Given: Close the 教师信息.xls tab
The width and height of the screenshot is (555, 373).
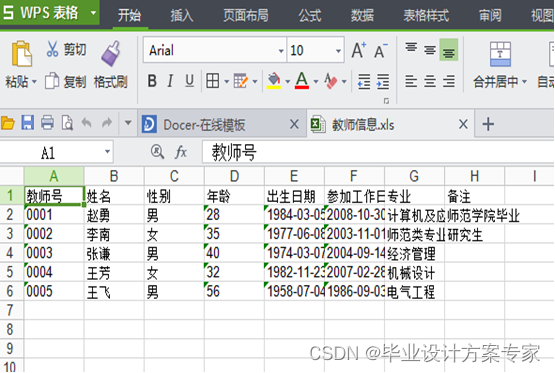Looking at the screenshot, I should click(463, 124).
